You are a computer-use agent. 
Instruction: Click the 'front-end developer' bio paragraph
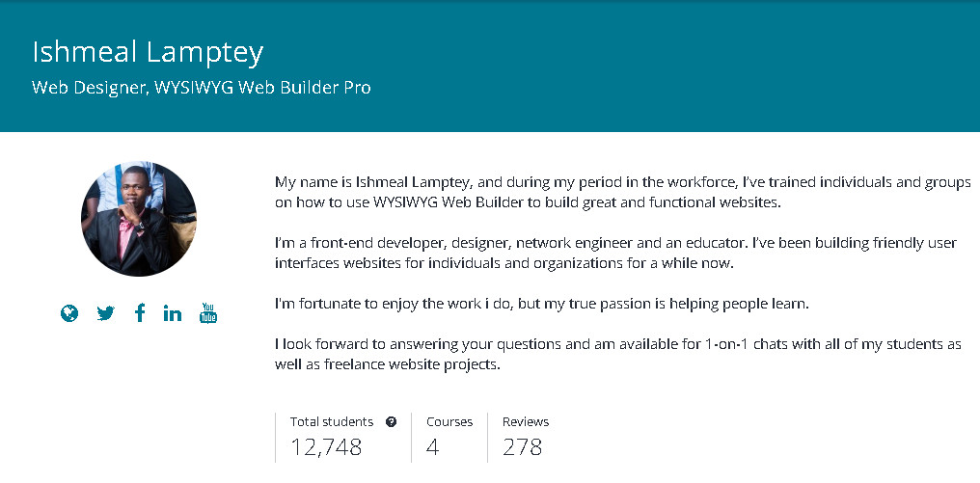(x=615, y=253)
